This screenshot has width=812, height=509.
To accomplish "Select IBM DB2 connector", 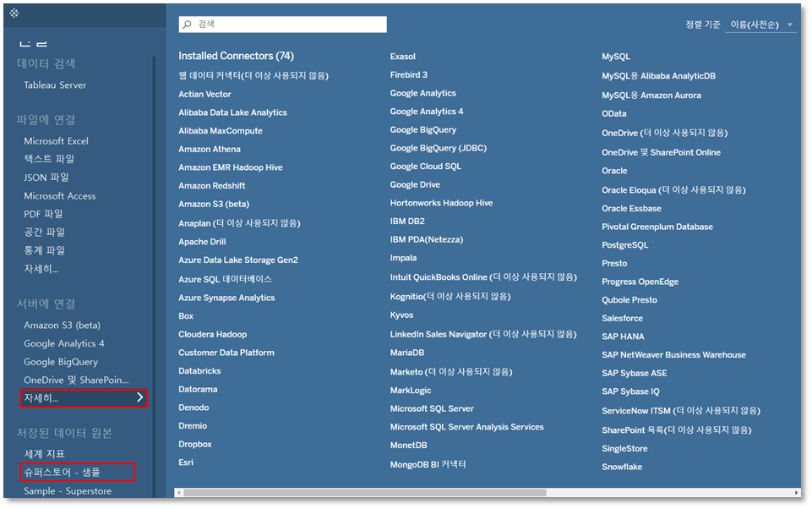I will (x=407, y=222).
